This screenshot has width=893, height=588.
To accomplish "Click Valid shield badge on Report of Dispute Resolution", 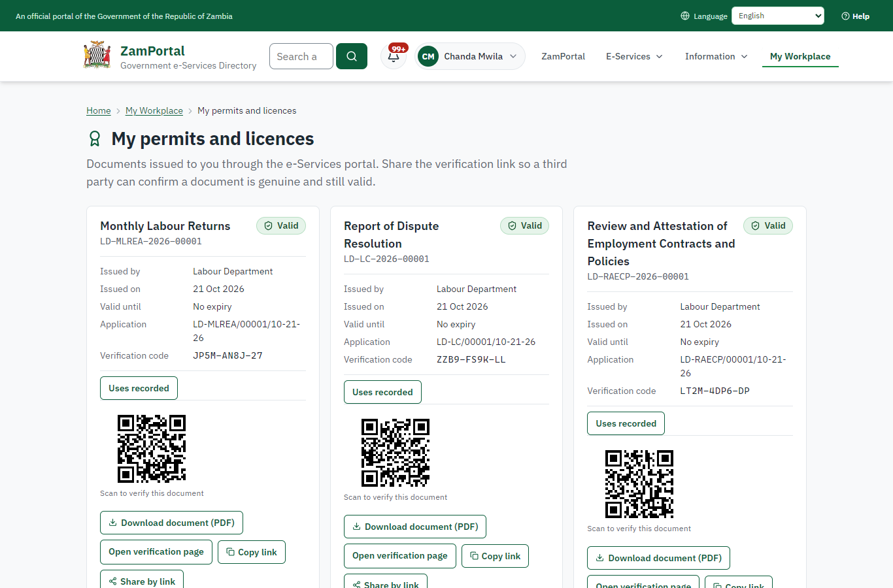I will 525,226.
